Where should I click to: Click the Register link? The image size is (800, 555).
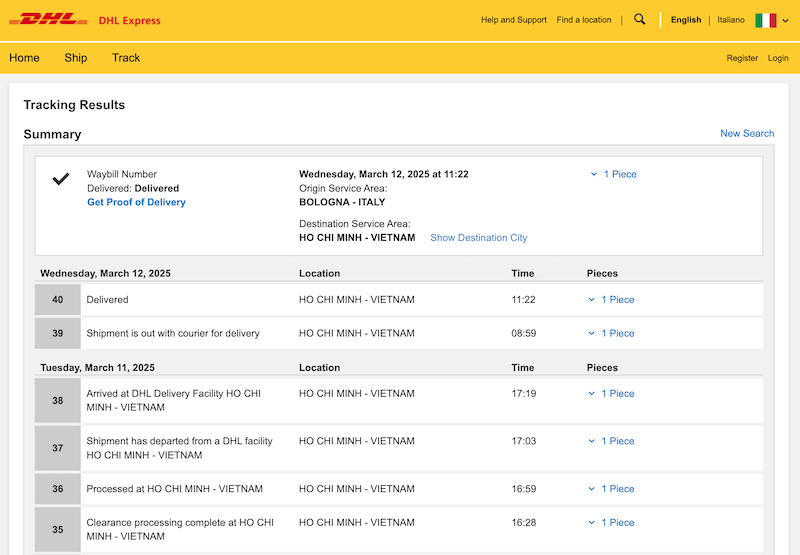click(742, 58)
